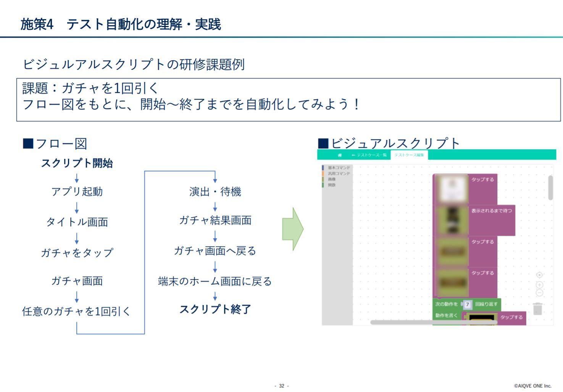Select the 表示されるまで待つ block
563x392 pixels.
[492, 211]
